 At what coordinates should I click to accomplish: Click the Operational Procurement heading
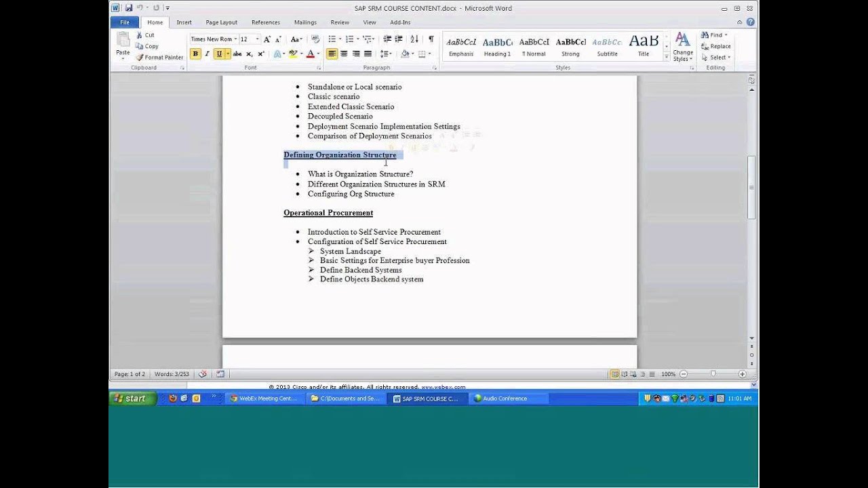[328, 213]
